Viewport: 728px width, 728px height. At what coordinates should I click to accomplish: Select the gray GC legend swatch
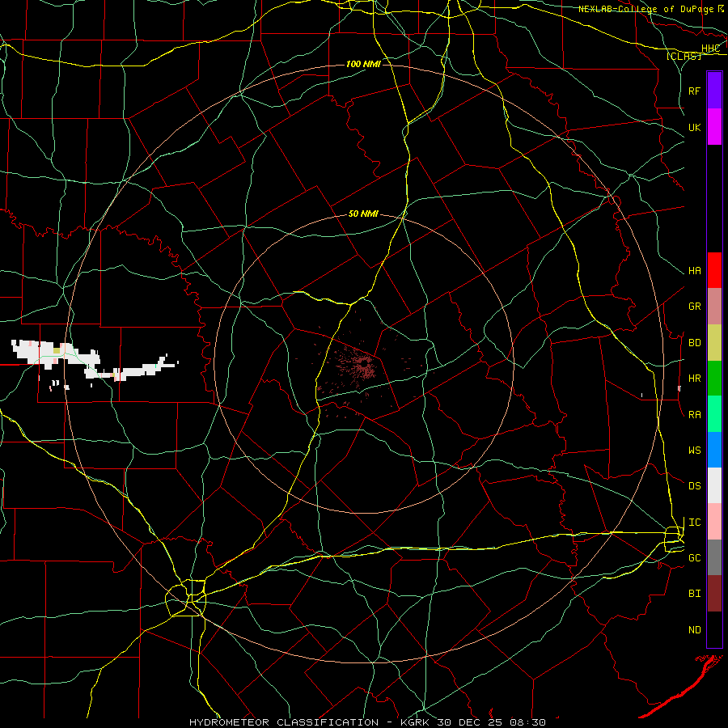[x=714, y=557]
